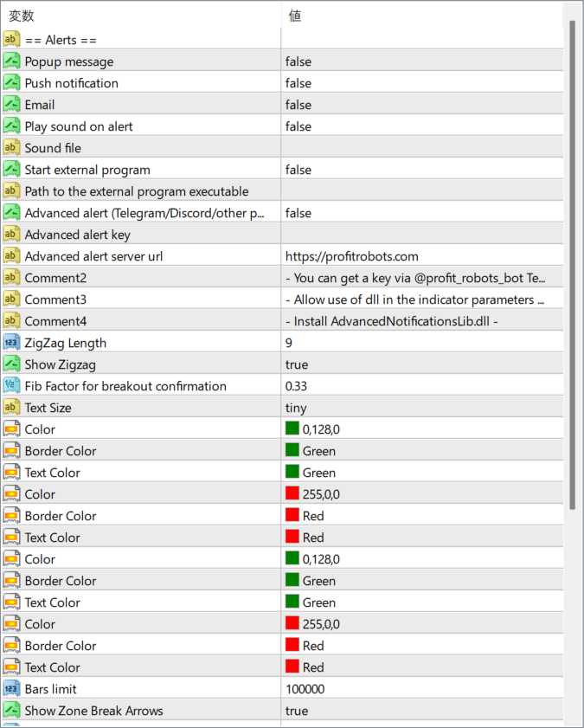Select the integer icon beside ZigZag Length

point(11,343)
